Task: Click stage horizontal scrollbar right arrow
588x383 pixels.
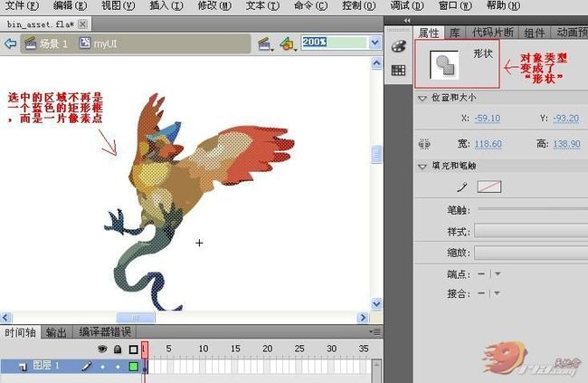Action: click(x=362, y=318)
